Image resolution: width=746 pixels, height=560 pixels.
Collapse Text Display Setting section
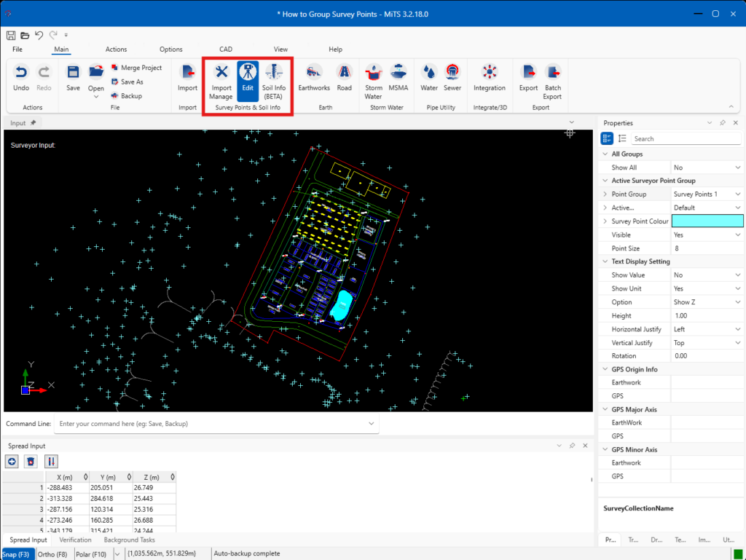coord(605,261)
